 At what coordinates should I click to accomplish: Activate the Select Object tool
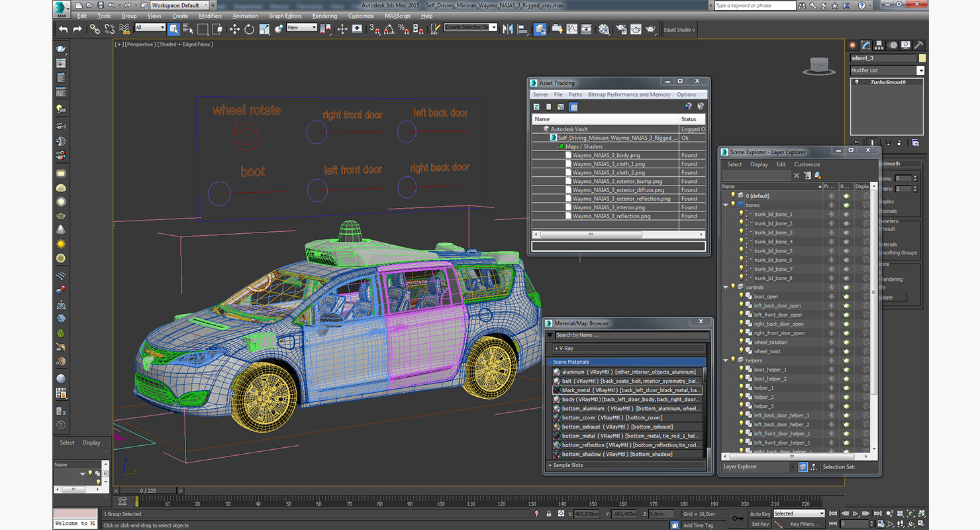tap(173, 29)
